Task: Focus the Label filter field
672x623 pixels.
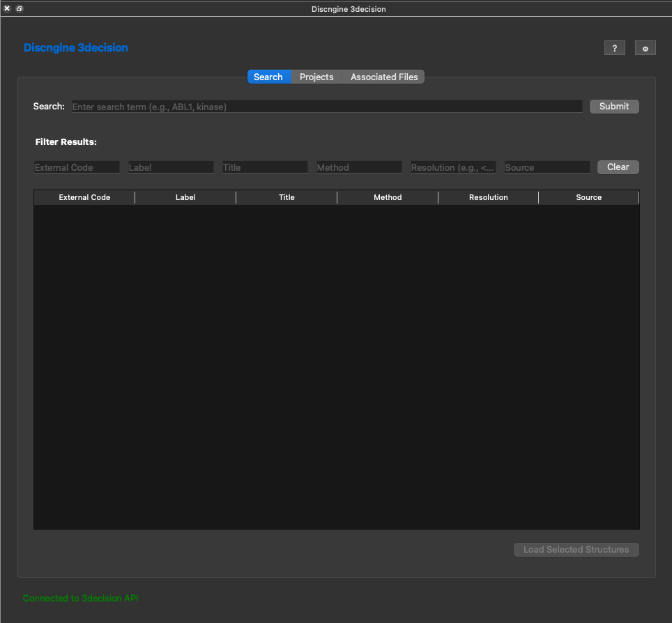Action: [171, 167]
